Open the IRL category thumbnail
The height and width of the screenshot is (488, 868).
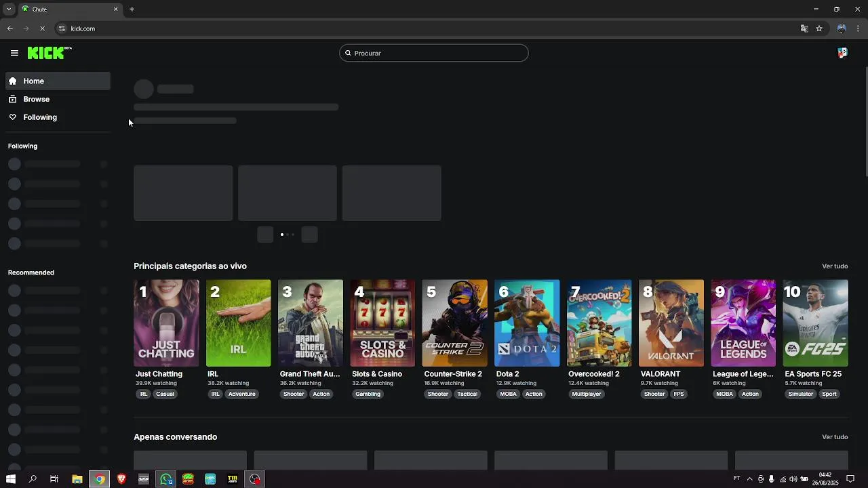pos(238,323)
